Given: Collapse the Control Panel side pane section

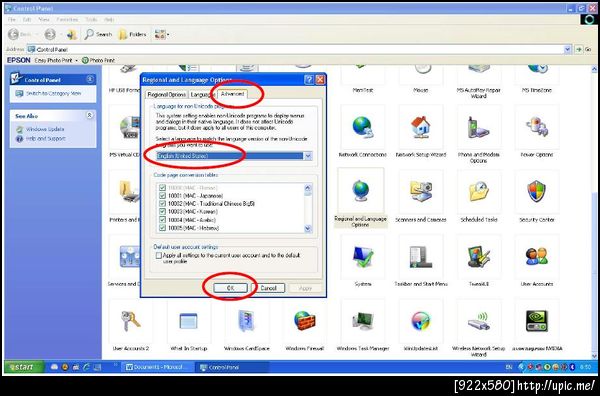Looking at the screenshot, I should pos(90,79).
